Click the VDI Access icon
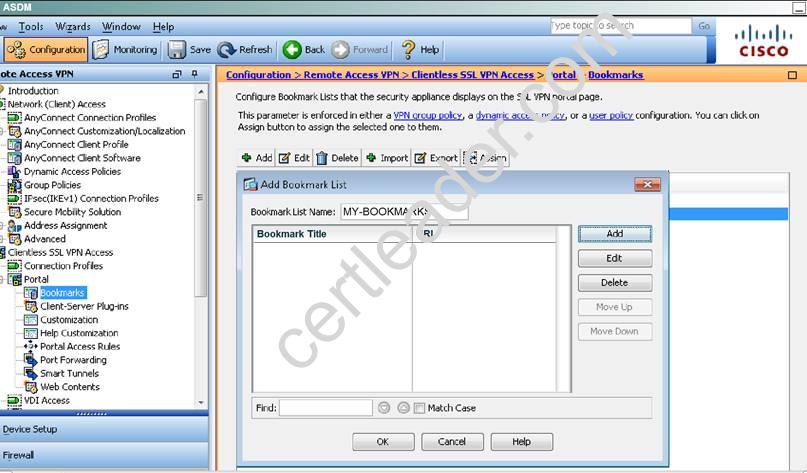Screen dimensions: 807x473 click(14, 400)
